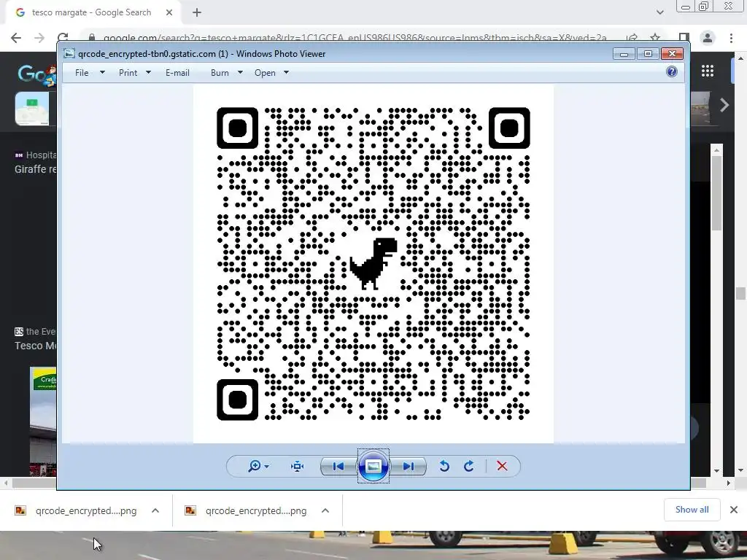This screenshot has width=747, height=560.
Task: Click the Maps thumbnail in Google results
Action: [32, 109]
